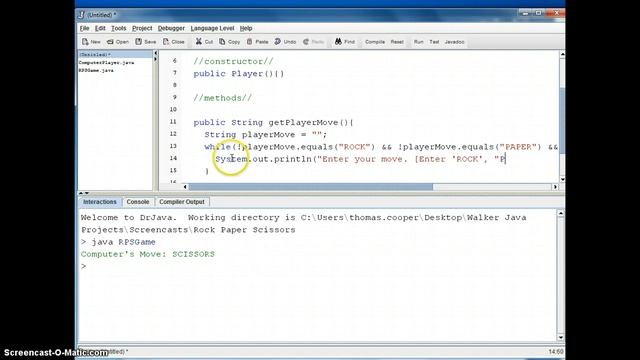640x360 pixels.
Task: Click the cursor position indicator 14:60
Action: coord(556,351)
